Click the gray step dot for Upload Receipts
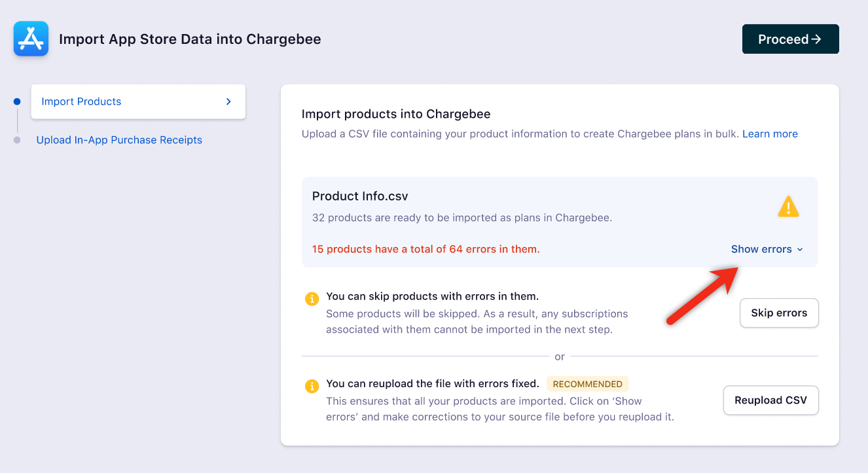Image resolution: width=868 pixels, height=473 pixels. [17, 140]
